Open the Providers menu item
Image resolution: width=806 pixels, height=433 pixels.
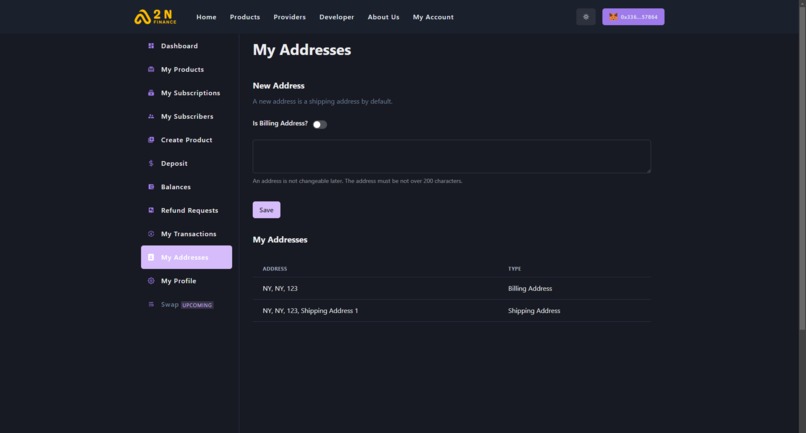pos(289,17)
